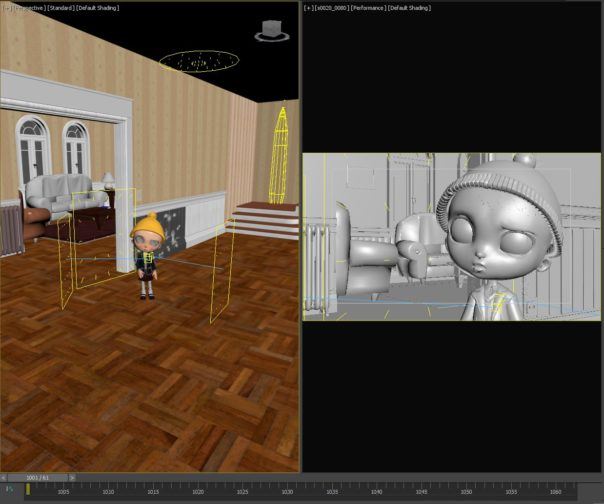Open the Perspective point-of-view viewport menu
604x504 pixels.
27,6
